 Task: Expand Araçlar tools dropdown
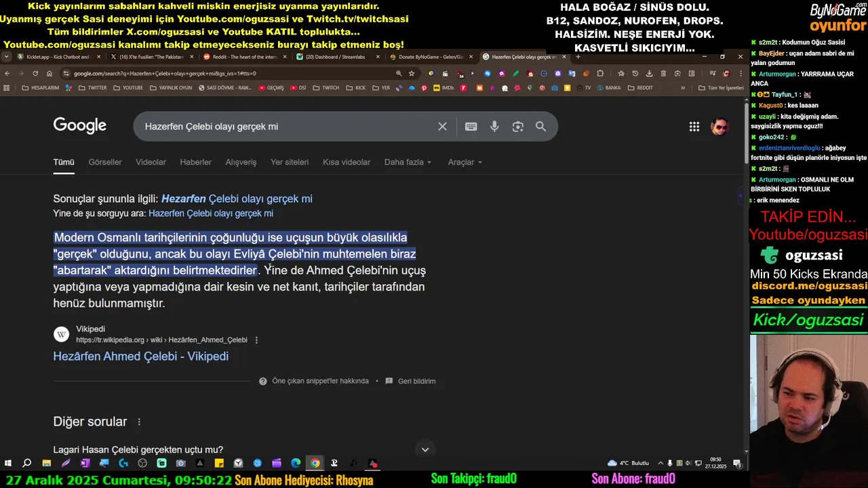(465, 162)
